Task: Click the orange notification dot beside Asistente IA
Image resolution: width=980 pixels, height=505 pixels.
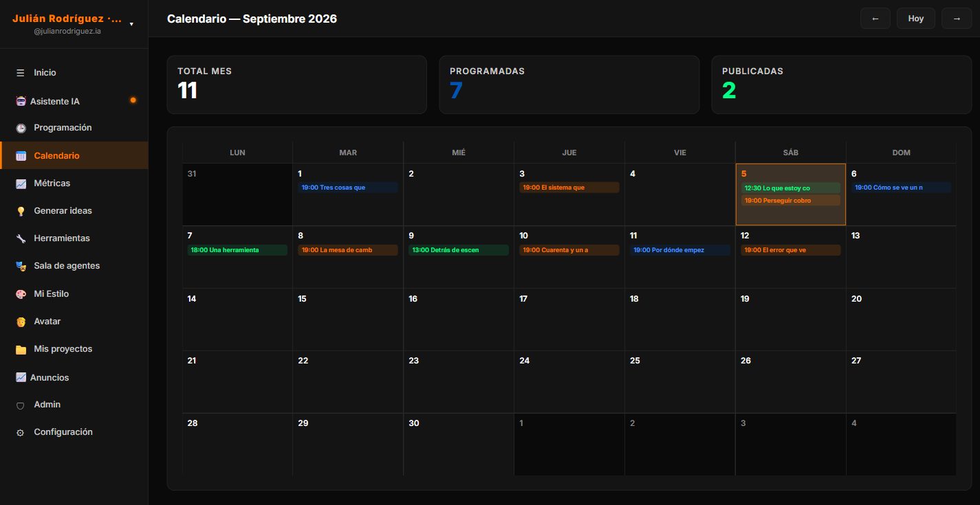Action: click(x=133, y=100)
